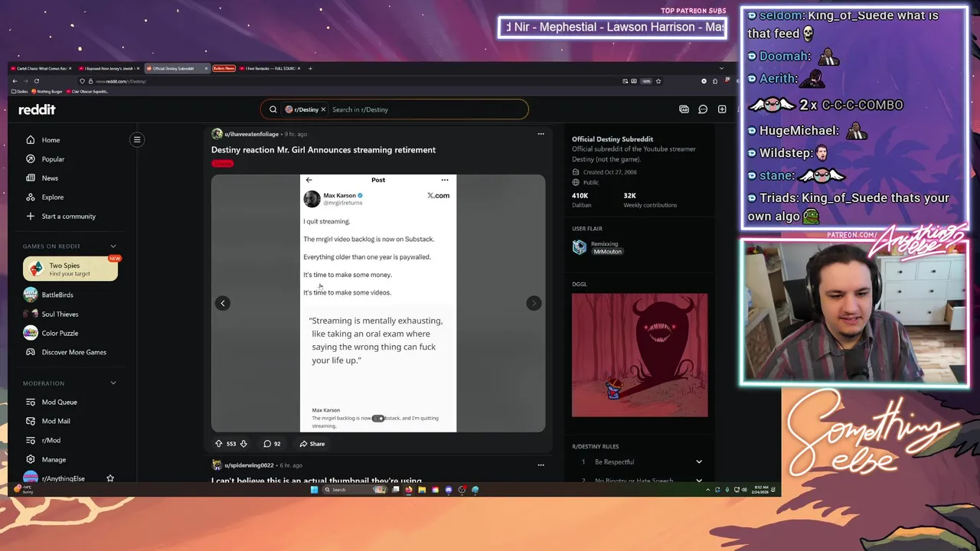Reload the page
This screenshot has width=980, height=551.
(x=36, y=81)
